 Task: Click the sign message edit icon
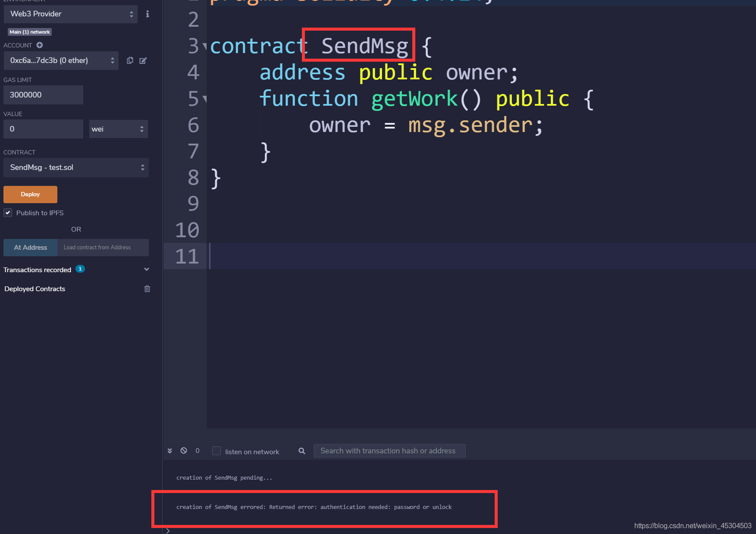pos(143,60)
